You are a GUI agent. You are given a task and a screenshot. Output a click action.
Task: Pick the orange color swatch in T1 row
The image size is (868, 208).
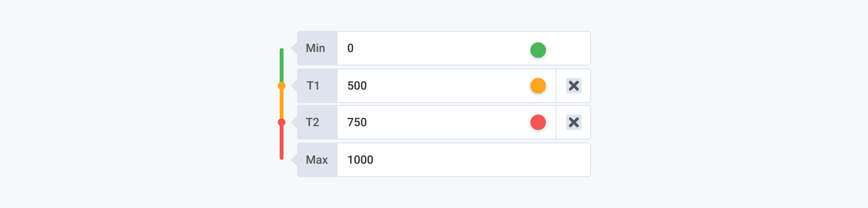[x=538, y=86]
